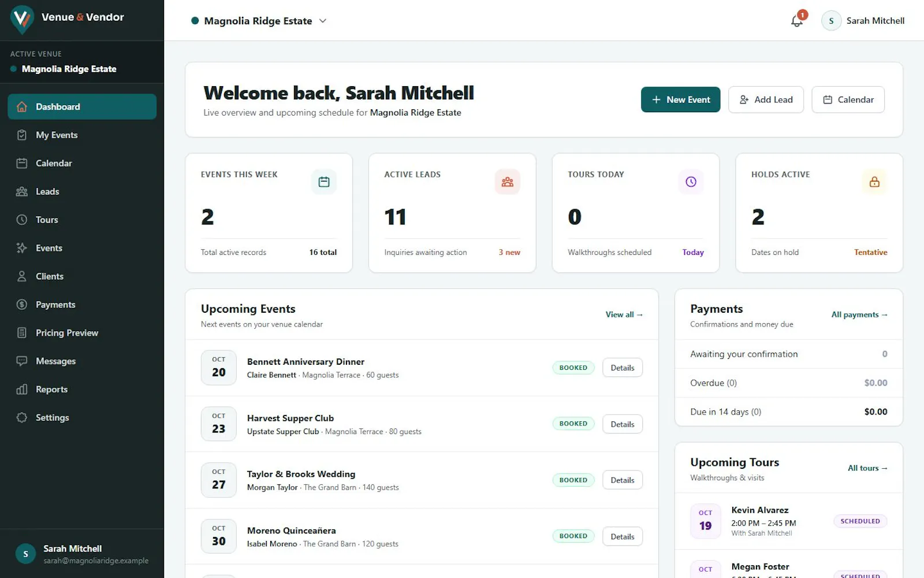Click the Pricing Preview document icon
The width and height of the screenshot is (924, 578).
(22, 333)
